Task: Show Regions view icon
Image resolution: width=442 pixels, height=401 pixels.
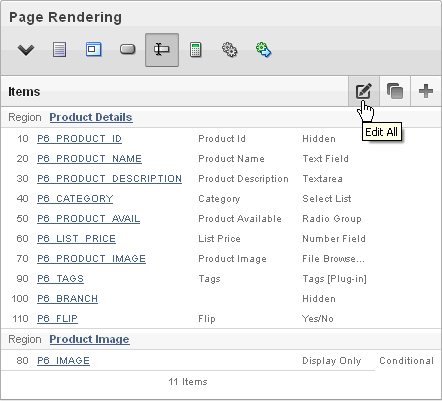Action: (x=93, y=49)
